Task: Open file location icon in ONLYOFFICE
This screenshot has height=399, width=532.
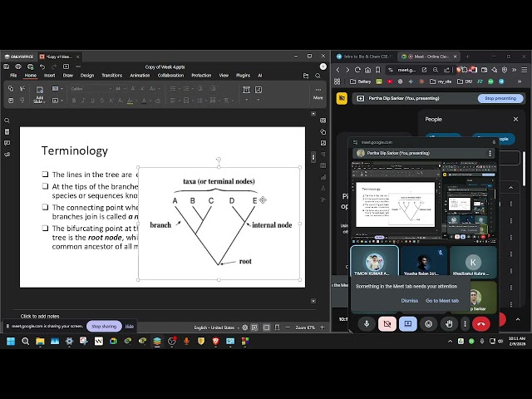Action: [306, 76]
